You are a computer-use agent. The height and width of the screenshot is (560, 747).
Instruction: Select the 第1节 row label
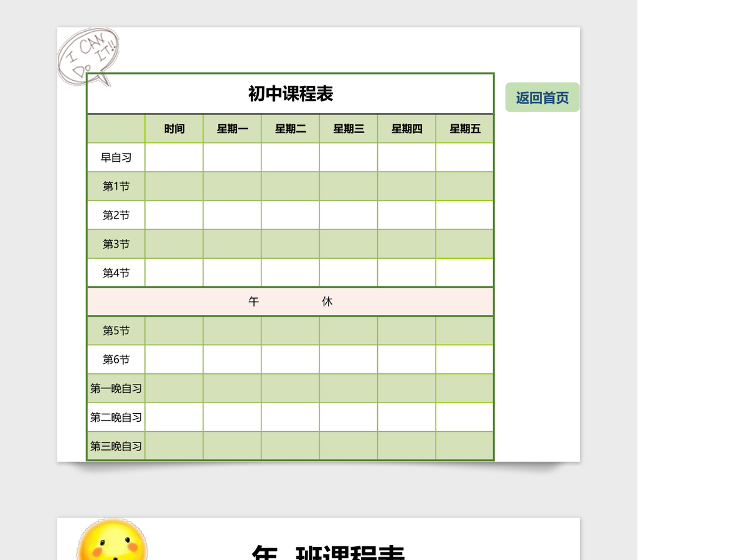coord(116,186)
